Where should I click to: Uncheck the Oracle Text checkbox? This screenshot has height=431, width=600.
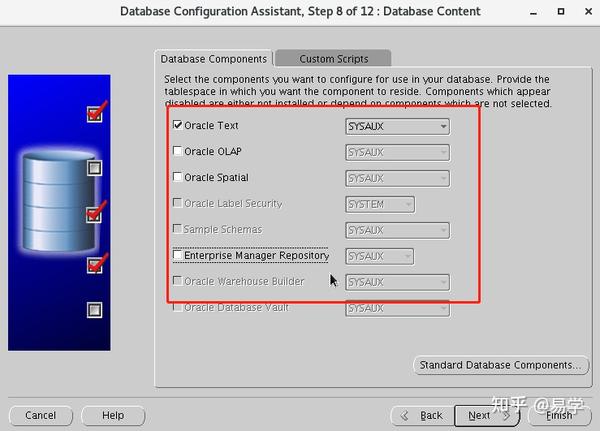click(178, 125)
